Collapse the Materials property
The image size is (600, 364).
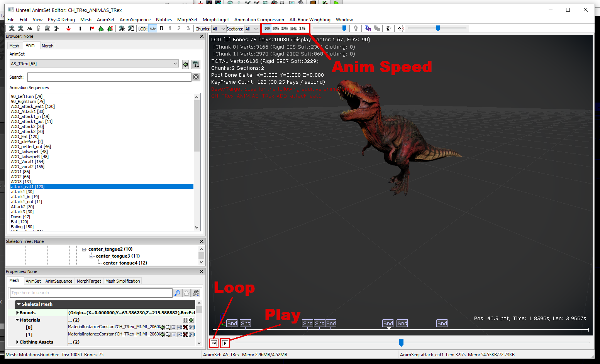(x=17, y=320)
